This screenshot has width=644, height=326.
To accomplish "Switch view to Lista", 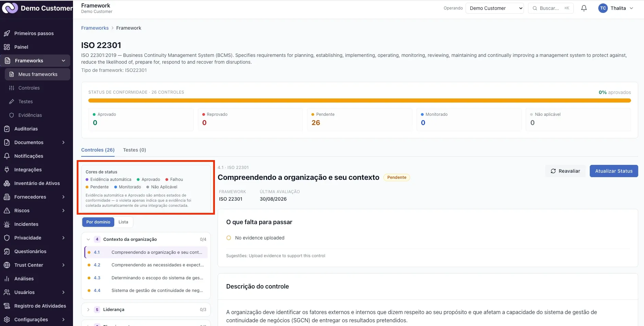I will tap(123, 222).
